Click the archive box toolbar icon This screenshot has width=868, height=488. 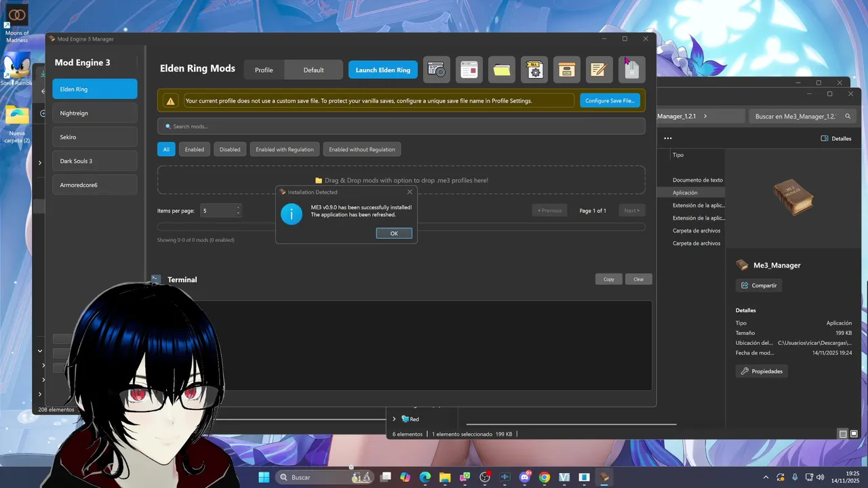(567, 70)
